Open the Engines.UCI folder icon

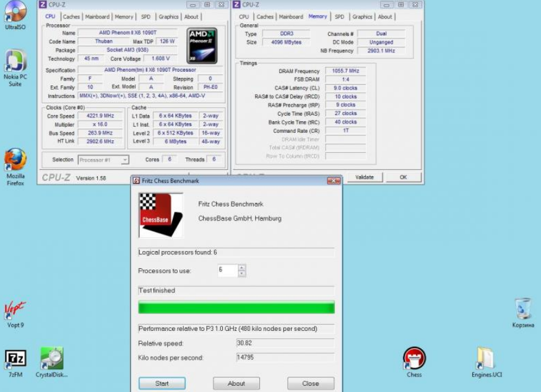(487, 362)
